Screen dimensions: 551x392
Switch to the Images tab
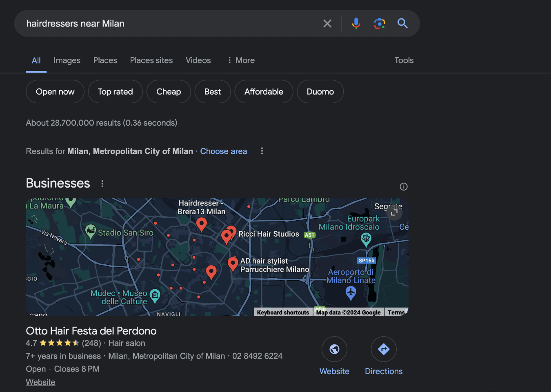67,60
